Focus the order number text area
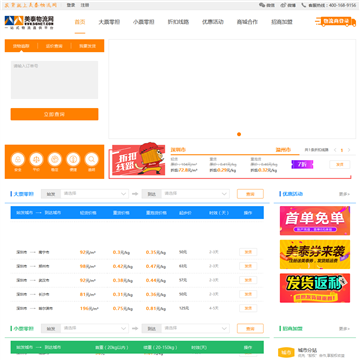The height and width of the screenshot is (360, 360). pos(54,80)
